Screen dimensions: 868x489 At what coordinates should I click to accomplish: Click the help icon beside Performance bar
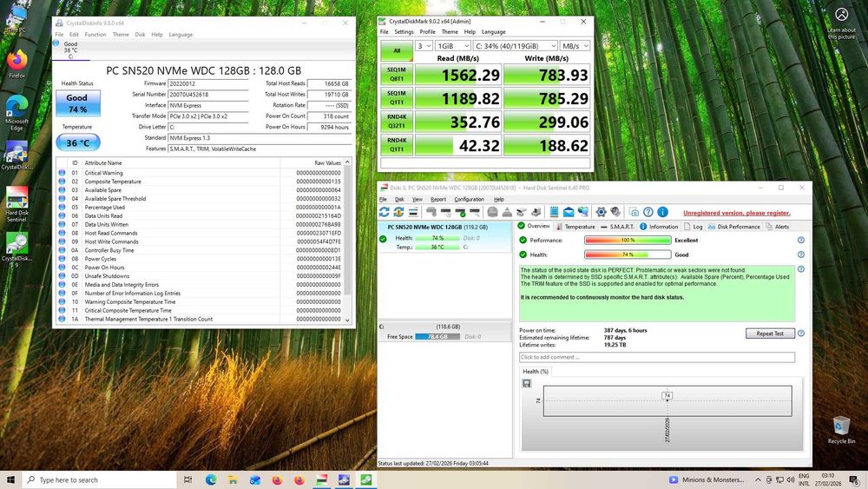point(800,241)
